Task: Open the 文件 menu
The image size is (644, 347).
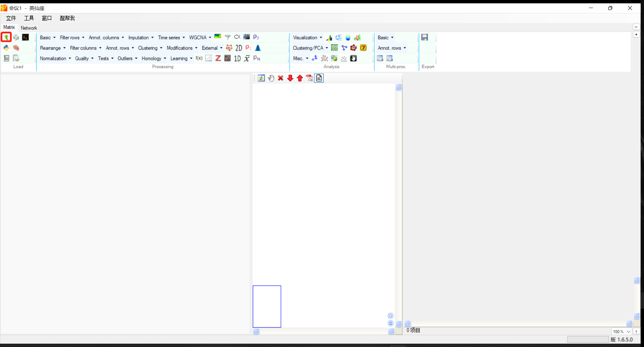Action: [x=11, y=18]
